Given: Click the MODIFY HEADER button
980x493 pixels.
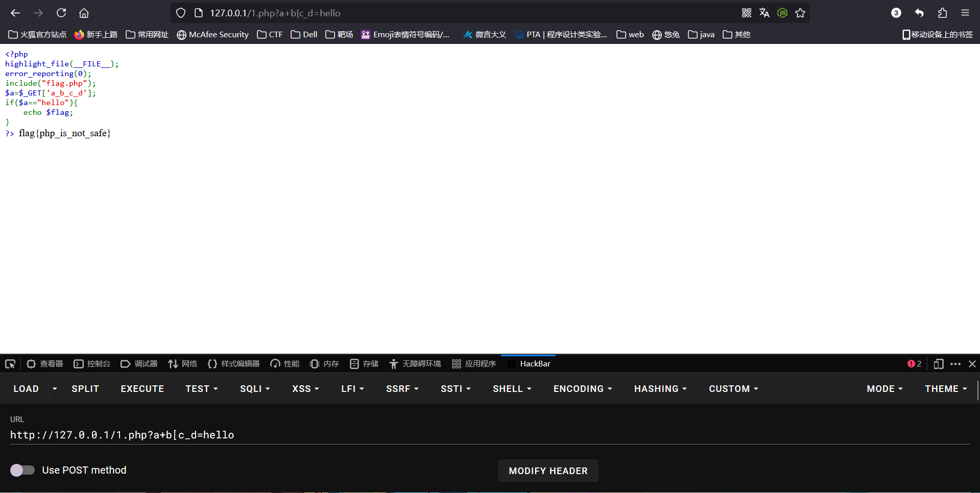Looking at the screenshot, I should pos(548,471).
